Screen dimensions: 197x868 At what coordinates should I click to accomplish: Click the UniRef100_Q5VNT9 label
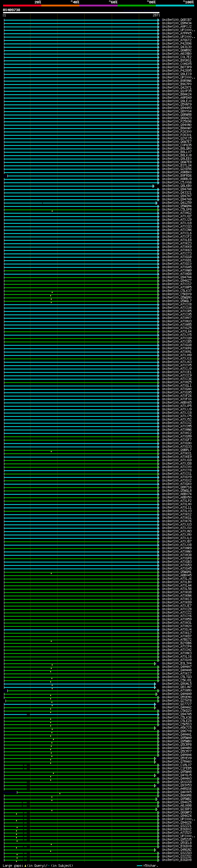point(177,104)
